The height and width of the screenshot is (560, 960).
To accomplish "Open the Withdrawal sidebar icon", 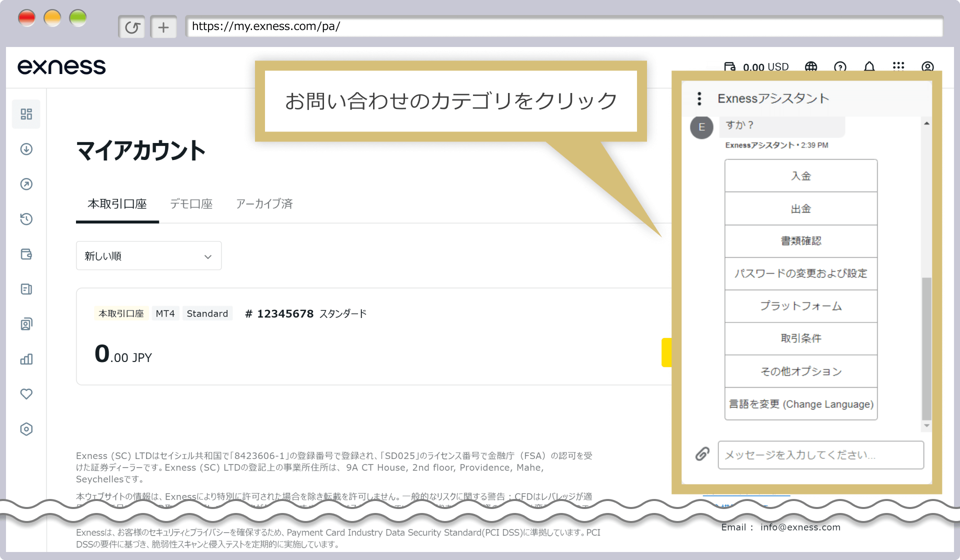I will tap(26, 184).
